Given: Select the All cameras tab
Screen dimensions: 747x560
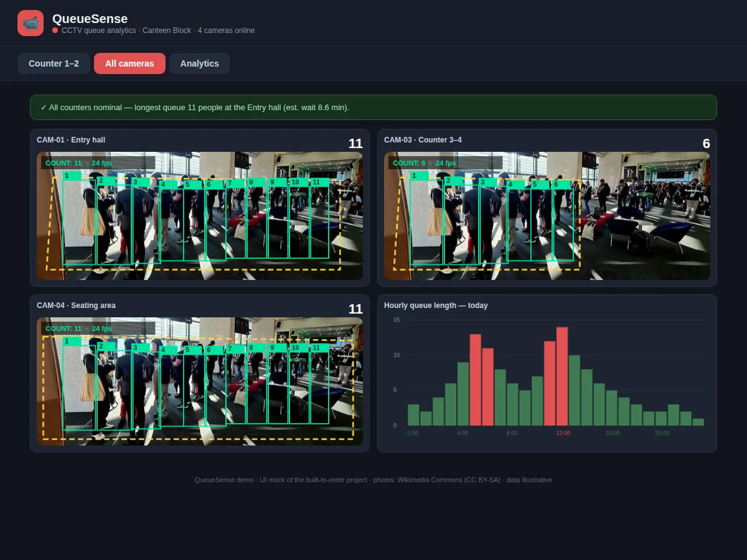Looking at the screenshot, I should click(129, 63).
